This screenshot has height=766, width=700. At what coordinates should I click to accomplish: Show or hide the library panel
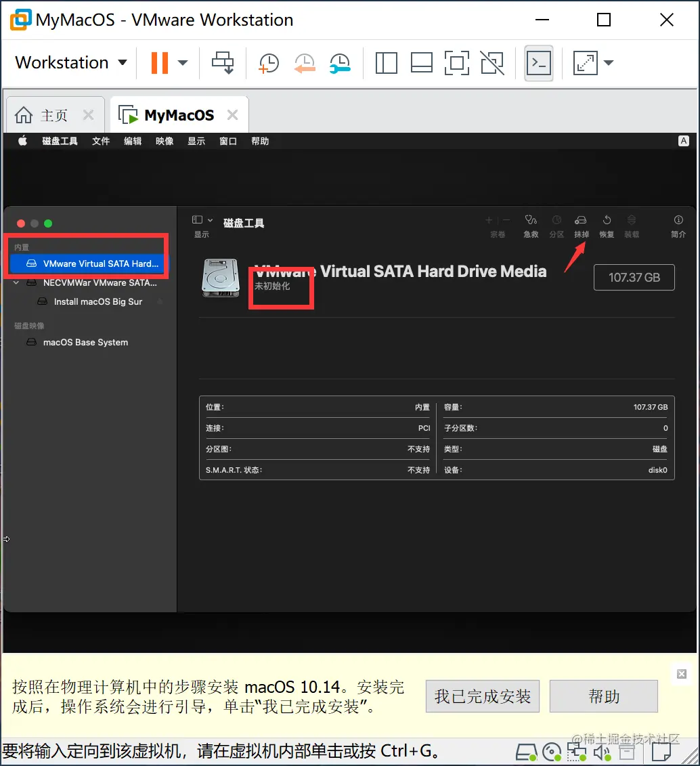pyautogui.click(x=386, y=63)
